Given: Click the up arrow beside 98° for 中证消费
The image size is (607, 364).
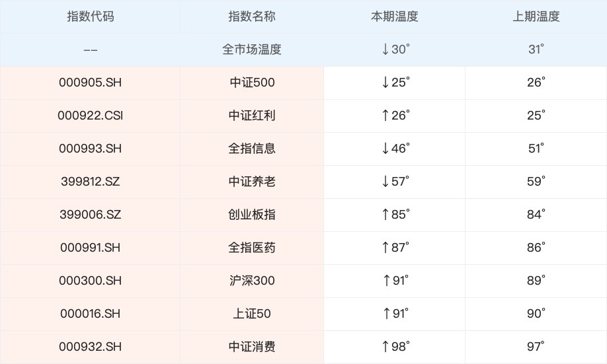Looking at the screenshot, I should coord(385,347).
